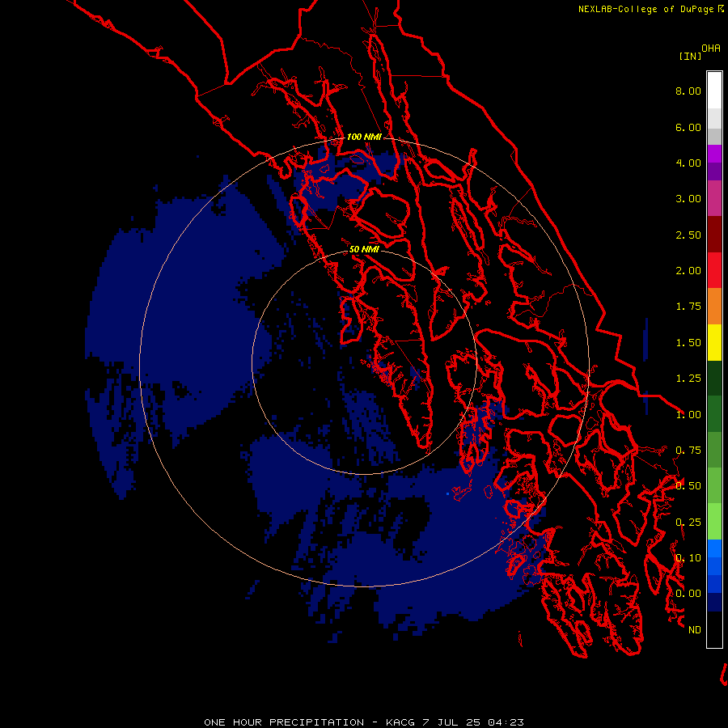Click the 6.00 legend value
The width and height of the screenshot is (728, 728).
(x=688, y=127)
